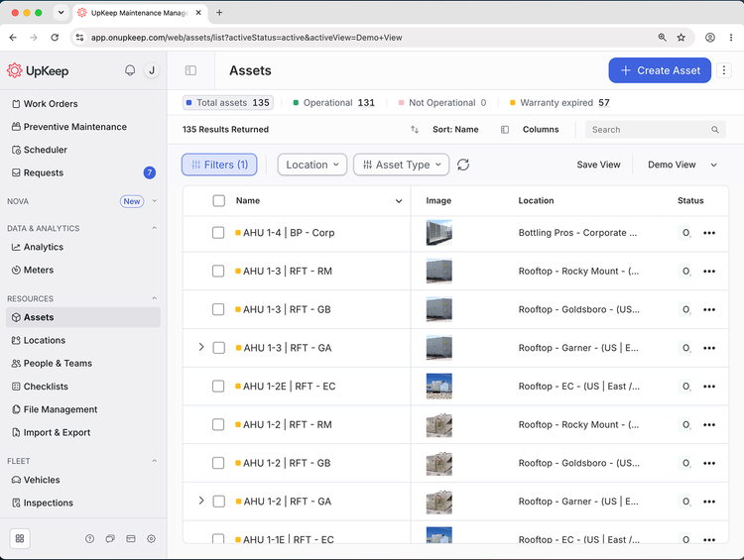This screenshot has width=744, height=560.
Task: Open the Demo View dropdown
Action: coord(682,165)
